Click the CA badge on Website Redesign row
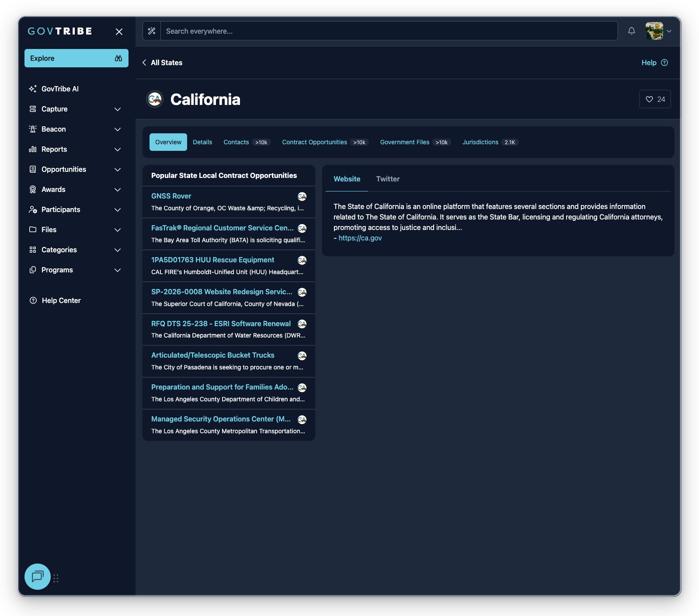The width and height of the screenshot is (699, 616). [302, 292]
